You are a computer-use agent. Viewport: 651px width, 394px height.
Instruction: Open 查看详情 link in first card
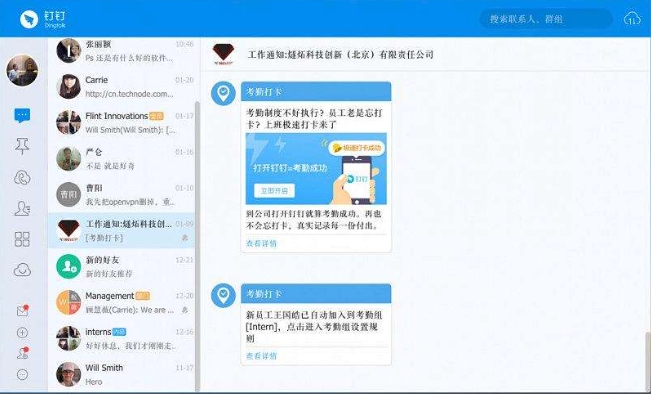(262, 243)
